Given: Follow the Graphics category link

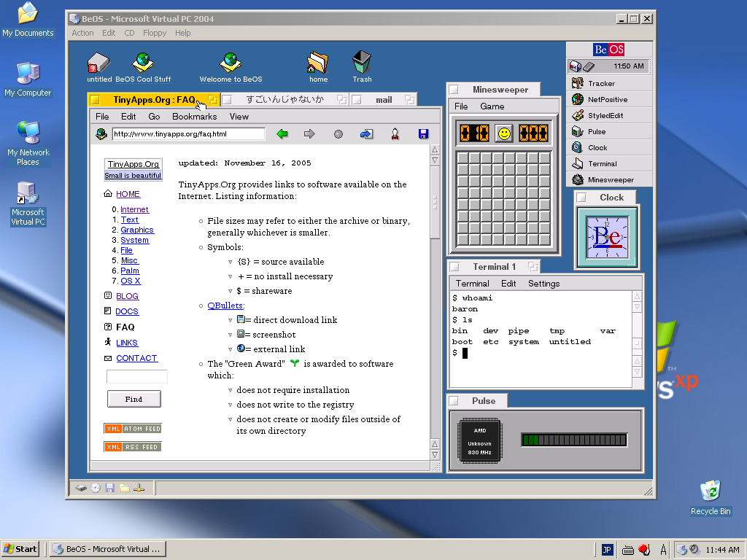Looking at the screenshot, I should click(137, 230).
